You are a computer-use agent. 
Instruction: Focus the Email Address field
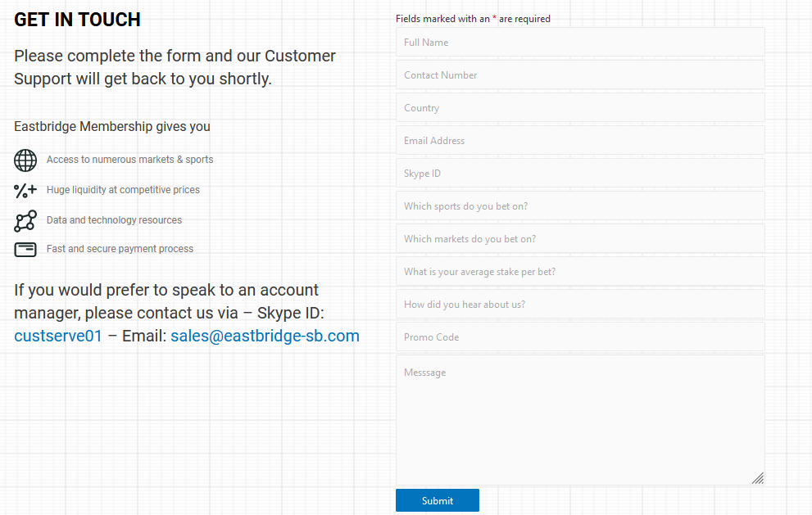pyautogui.click(x=580, y=141)
